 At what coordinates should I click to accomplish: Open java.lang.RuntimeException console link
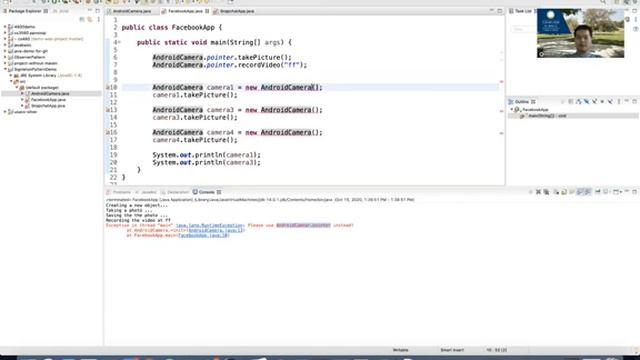209,225
